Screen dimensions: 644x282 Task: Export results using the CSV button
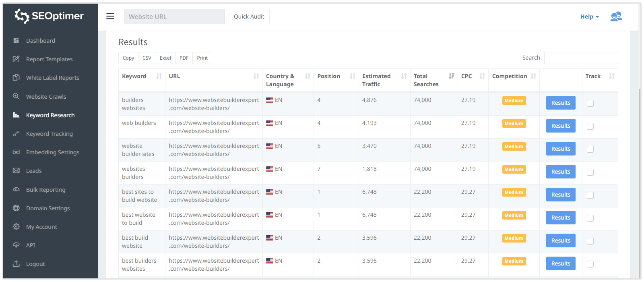pos(147,58)
